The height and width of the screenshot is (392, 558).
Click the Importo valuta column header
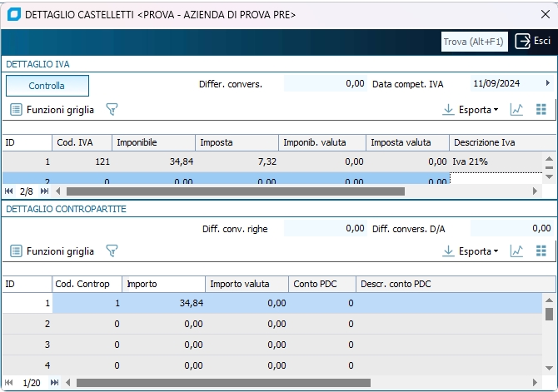pyautogui.click(x=247, y=284)
